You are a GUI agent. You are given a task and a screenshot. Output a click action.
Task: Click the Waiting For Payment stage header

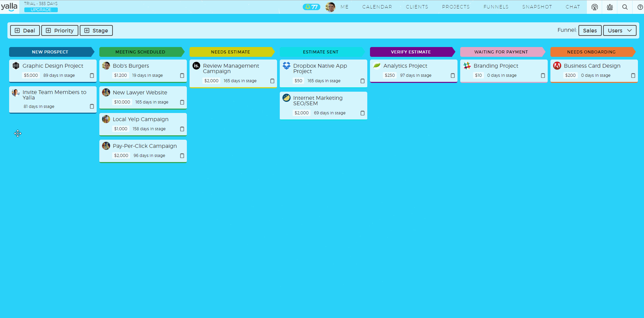(x=503, y=52)
